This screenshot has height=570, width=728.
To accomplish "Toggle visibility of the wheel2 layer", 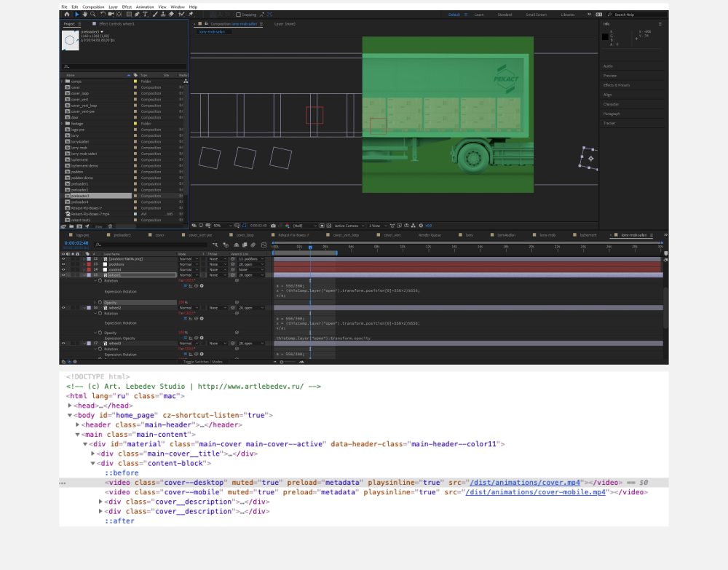I will [x=63, y=308].
